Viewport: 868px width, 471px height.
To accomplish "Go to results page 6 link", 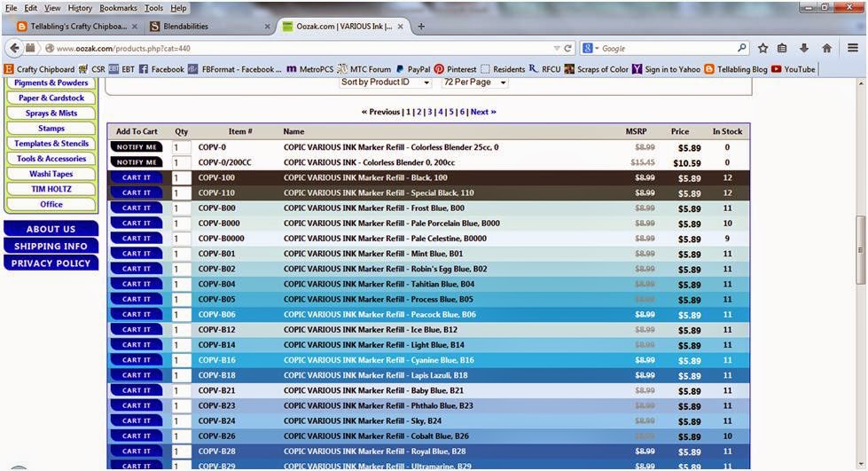I will [x=462, y=112].
